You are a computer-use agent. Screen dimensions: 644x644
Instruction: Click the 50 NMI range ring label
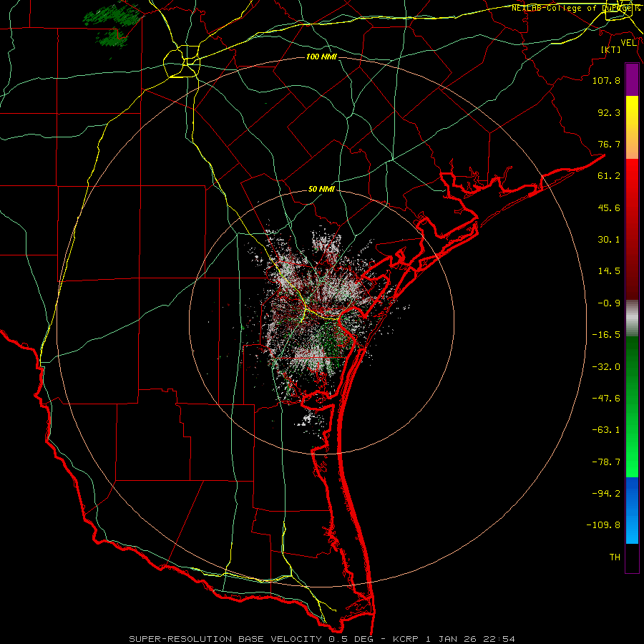[x=321, y=190]
